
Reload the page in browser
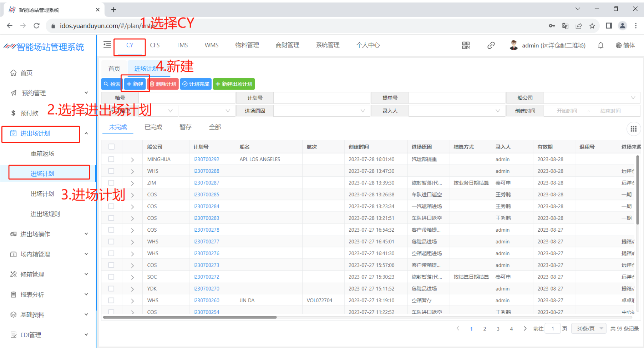[x=36, y=26]
